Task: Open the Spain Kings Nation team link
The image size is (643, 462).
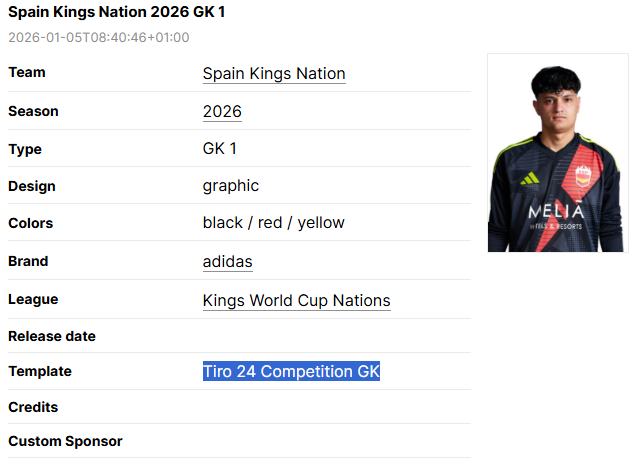Action: point(274,73)
